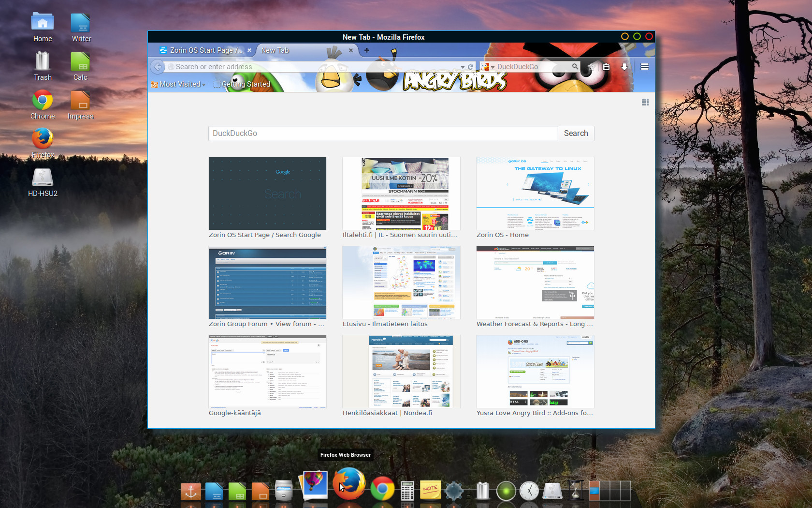Click the bookmarks list icon

click(x=606, y=67)
